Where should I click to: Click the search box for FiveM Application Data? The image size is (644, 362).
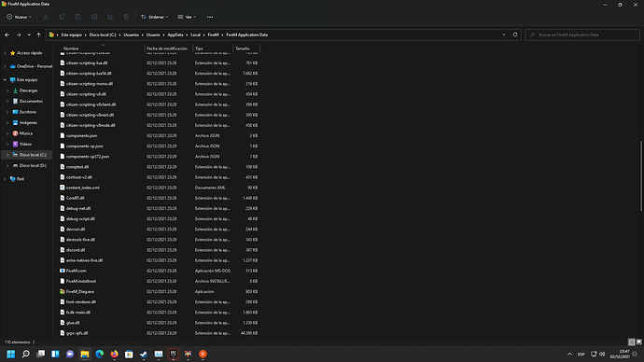point(582,35)
